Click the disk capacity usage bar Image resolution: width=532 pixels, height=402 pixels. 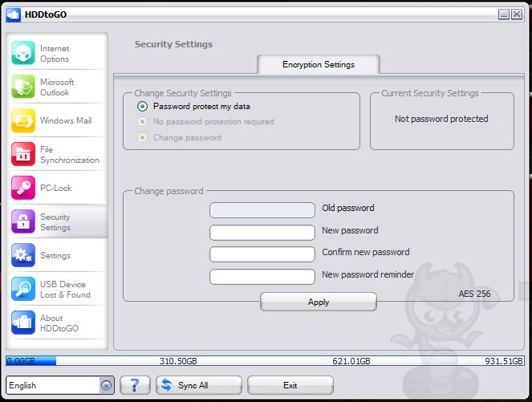265,360
